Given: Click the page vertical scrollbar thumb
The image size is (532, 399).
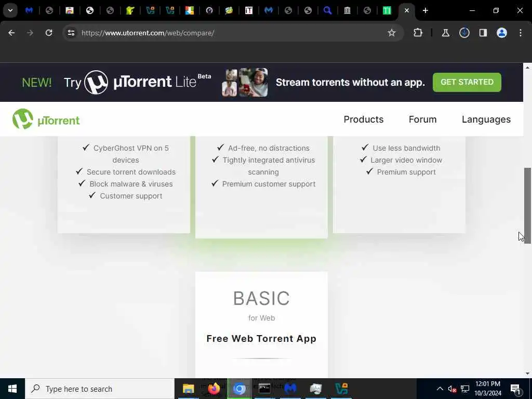Looking at the screenshot, I should click(x=527, y=205).
